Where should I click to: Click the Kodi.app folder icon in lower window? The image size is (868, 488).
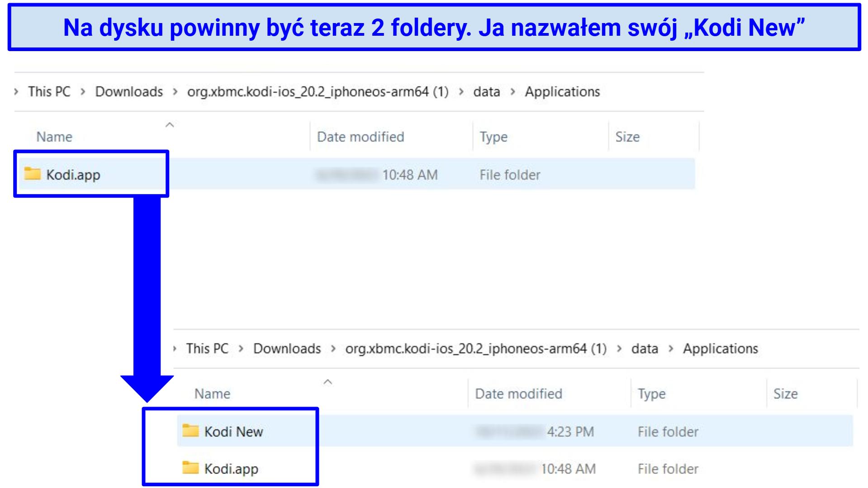coord(190,468)
